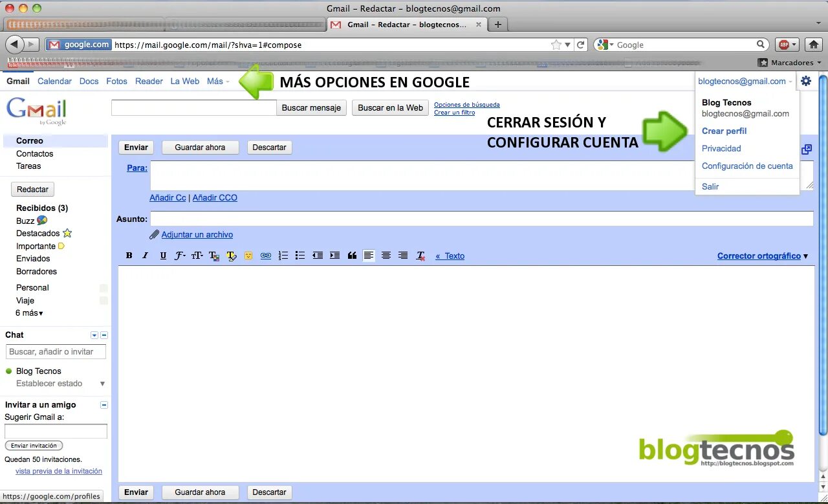Screen dimensions: 828x504
Task: Click into the Para recipients field
Action: (x=481, y=175)
